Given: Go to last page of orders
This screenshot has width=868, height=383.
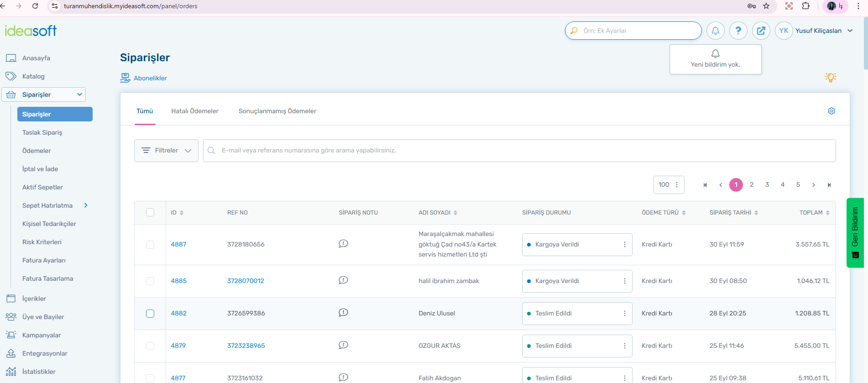Looking at the screenshot, I should (829, 185).
